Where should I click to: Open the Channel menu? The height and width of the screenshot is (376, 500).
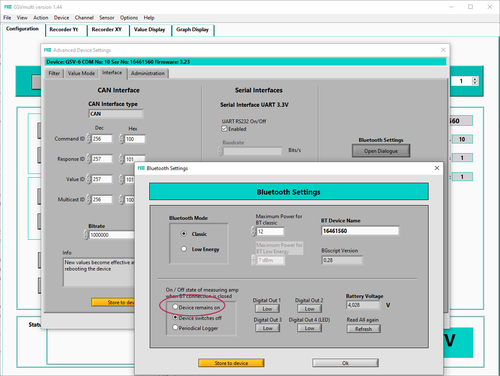pyautogui.click(x=84, y=18)
